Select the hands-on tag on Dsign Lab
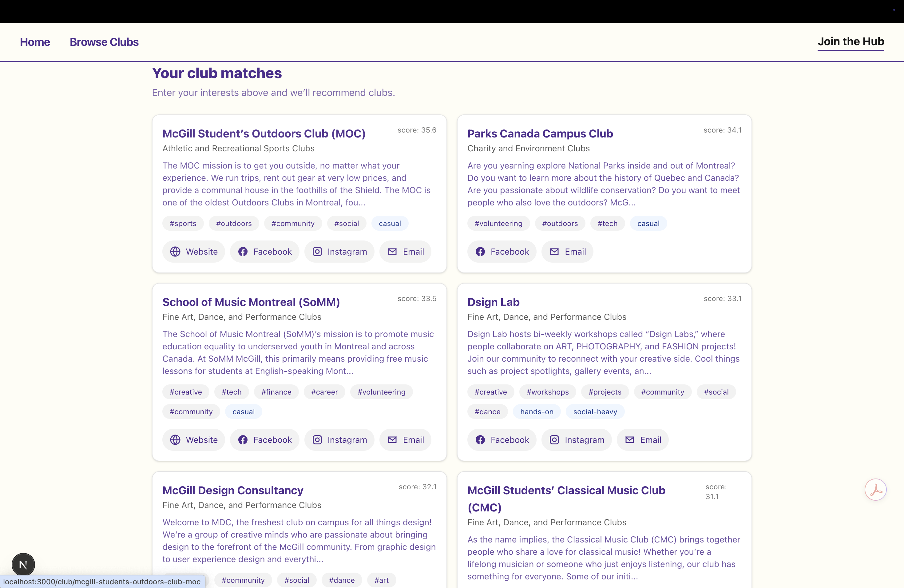This screenshot has width=904, height=588. 536,412
